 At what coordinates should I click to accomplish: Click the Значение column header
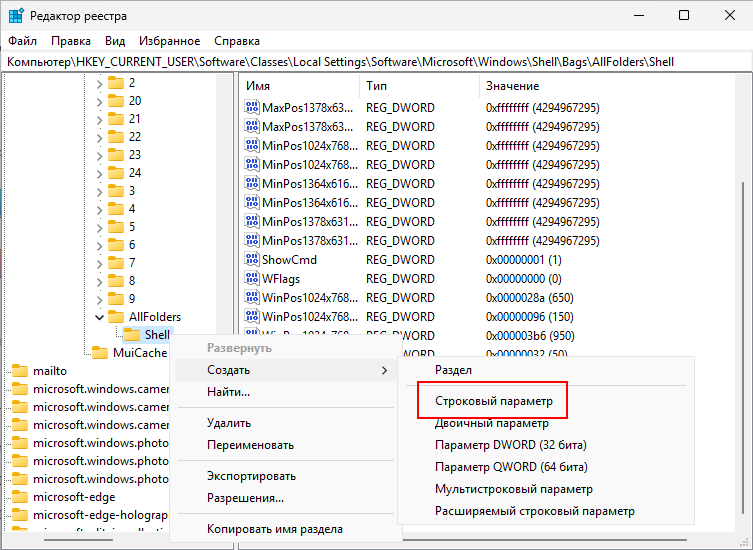pyautogui.click(x=510, y=86)
